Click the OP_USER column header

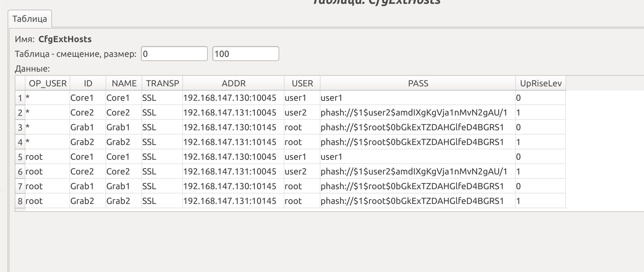click(x=48, y=83)
